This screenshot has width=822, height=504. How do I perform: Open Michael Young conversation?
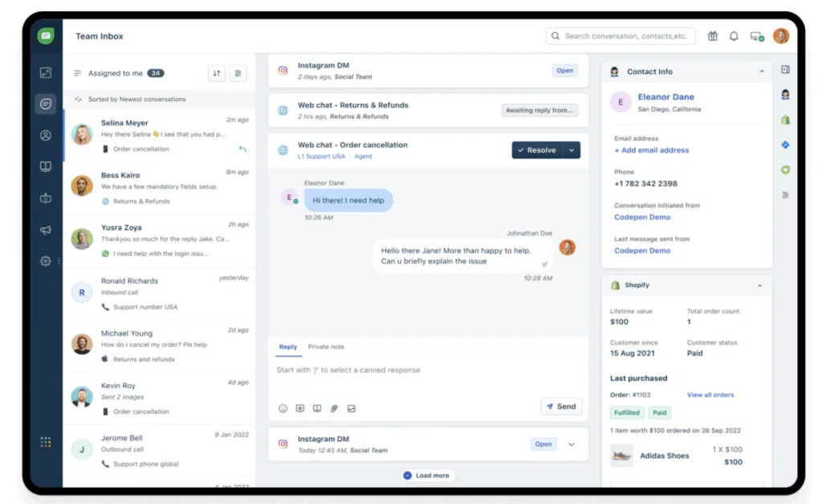pyautogui.click(x=160, y=347)
